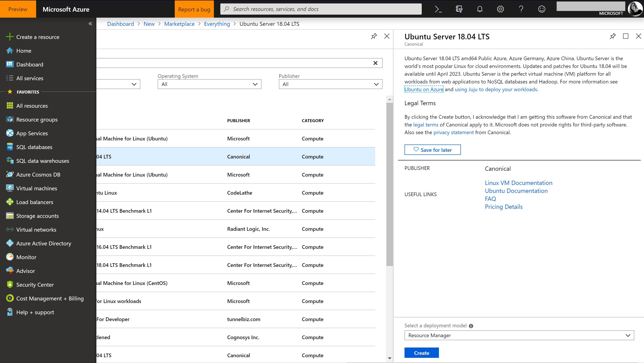The width and height of the screenshot is (644, 363).
Task: Click the search resources, services, docs field
Action: tap(321, 9)
